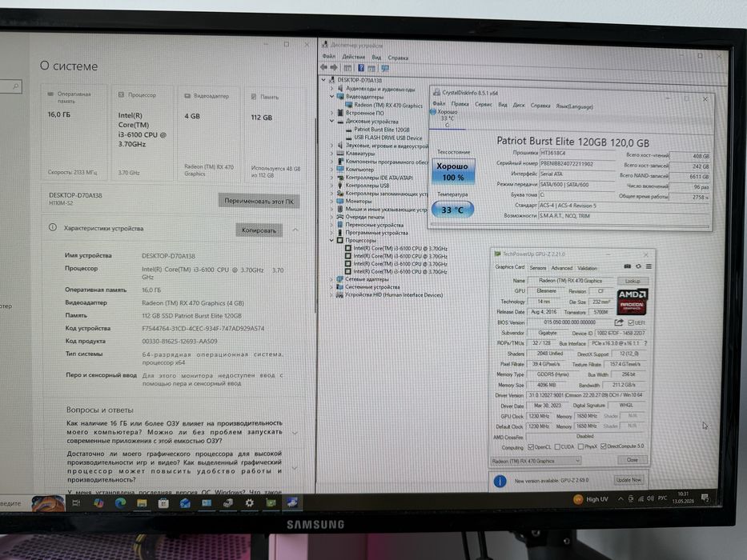This screenshot has width=747, height=560.
Task: Toggle the OpenCL checkbox in GPU-Z
Action: coord(531,447)
